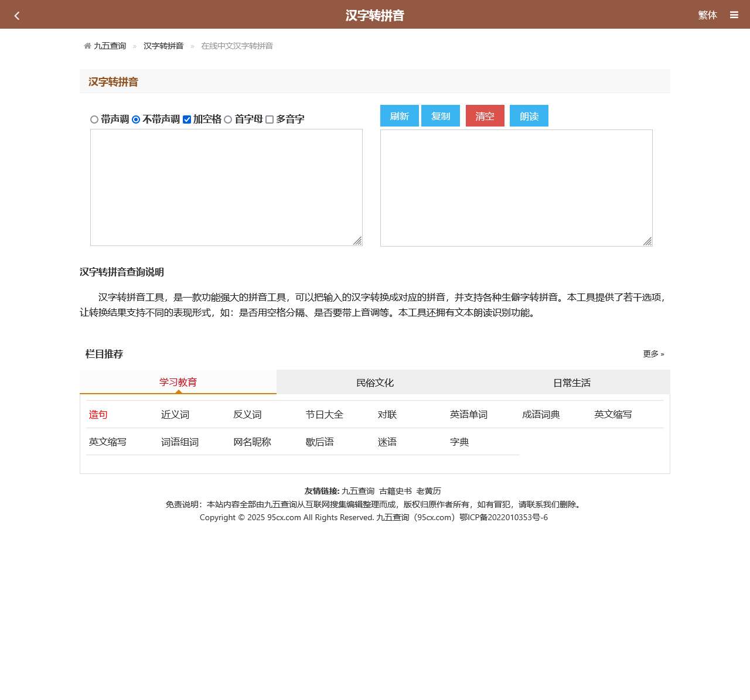Viewport: 750px width, 700px height.
Task: Open the 网名昵称 link
Action: pos(253,442)
